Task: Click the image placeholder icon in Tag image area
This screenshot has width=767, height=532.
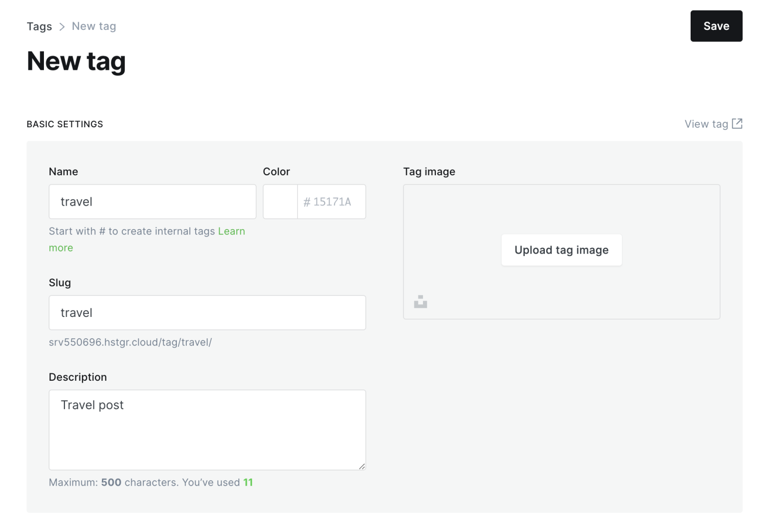Action: click(x=420, y=301)
